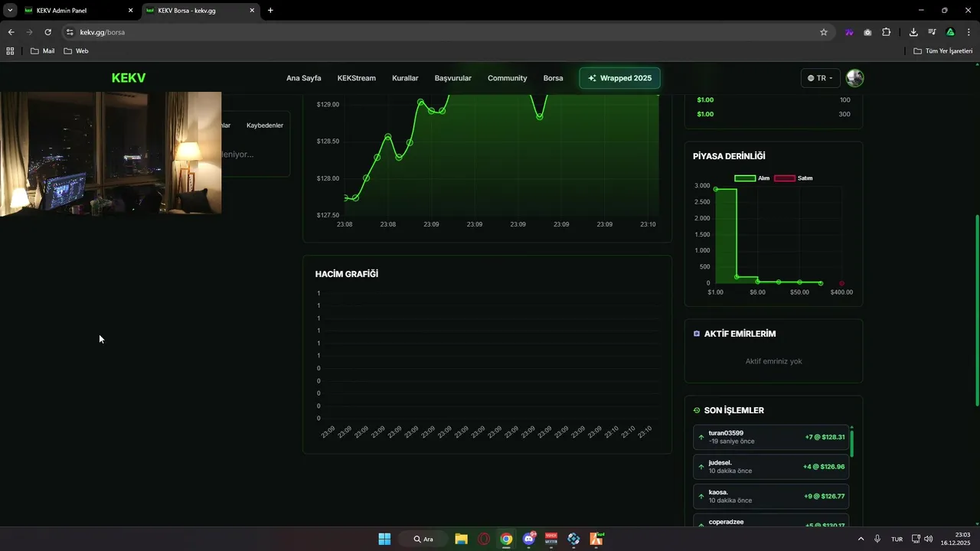This screenshot has width=980, height=551.
Task: Open the tab search dropdown arrow
Action: pos(9,11)
